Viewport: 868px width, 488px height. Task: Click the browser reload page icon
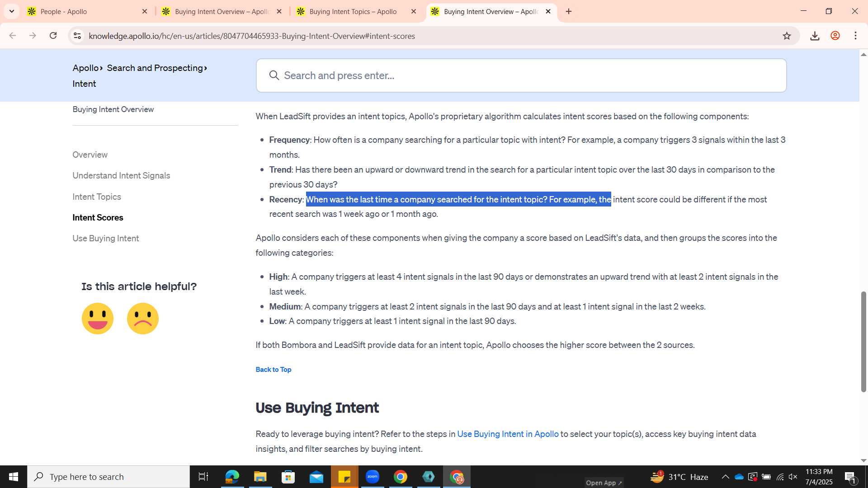[53, 36]
